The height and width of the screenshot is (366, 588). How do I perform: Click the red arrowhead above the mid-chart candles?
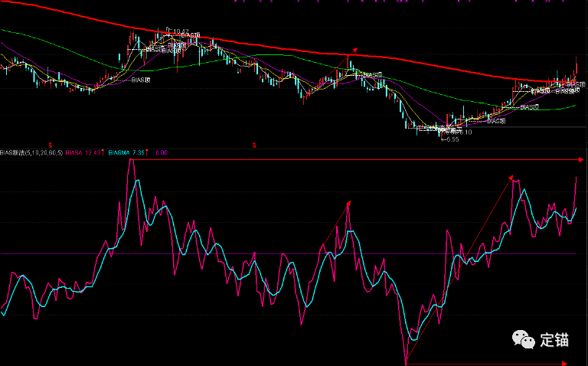click(x=353, y=50)
